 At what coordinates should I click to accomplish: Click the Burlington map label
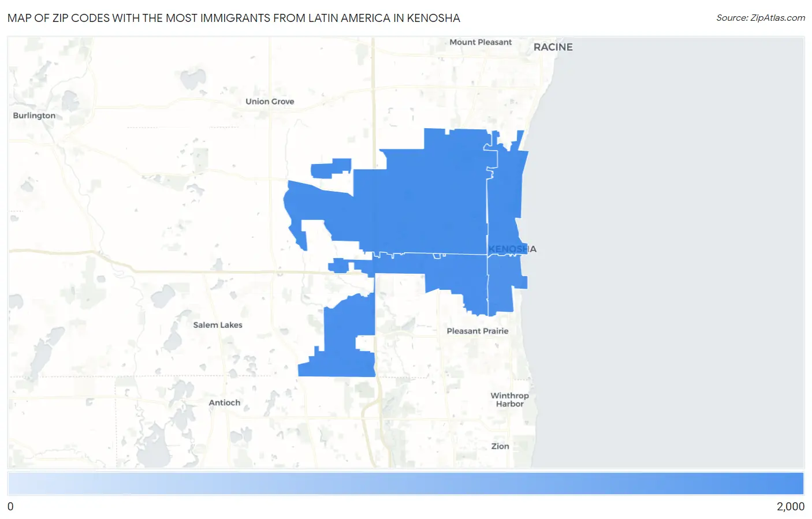pyautogui.click(x=34, y=115)
